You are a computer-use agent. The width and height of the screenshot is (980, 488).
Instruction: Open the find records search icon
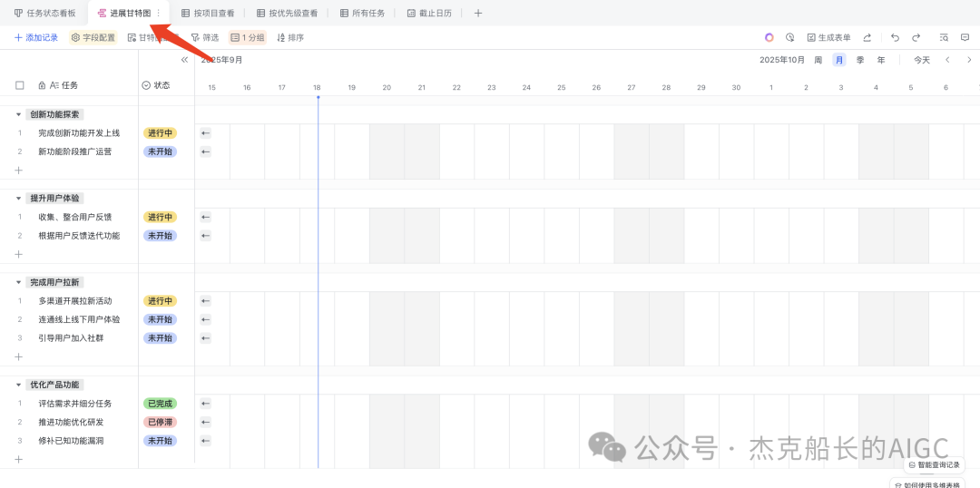945,37
